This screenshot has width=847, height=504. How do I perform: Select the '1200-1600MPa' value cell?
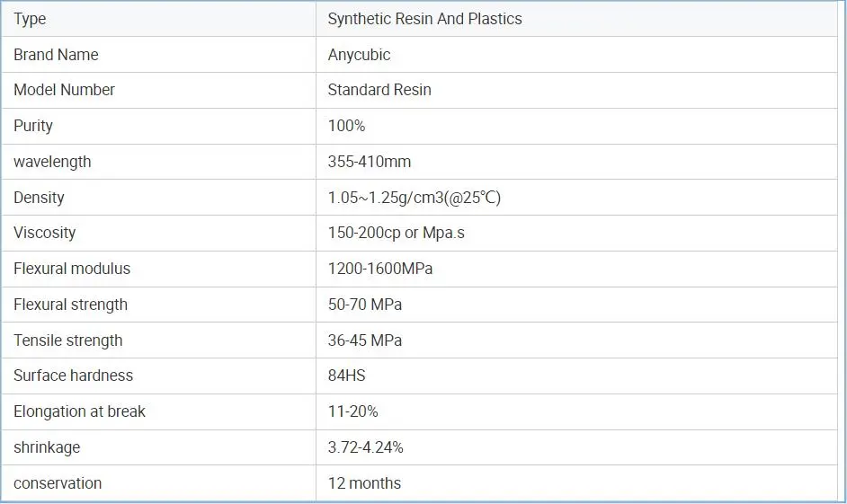coord(379,269)
